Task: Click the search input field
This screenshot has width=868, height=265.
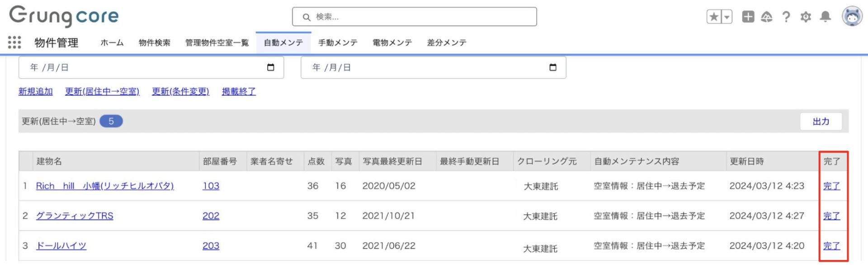Action: click(x=415, y=17)
